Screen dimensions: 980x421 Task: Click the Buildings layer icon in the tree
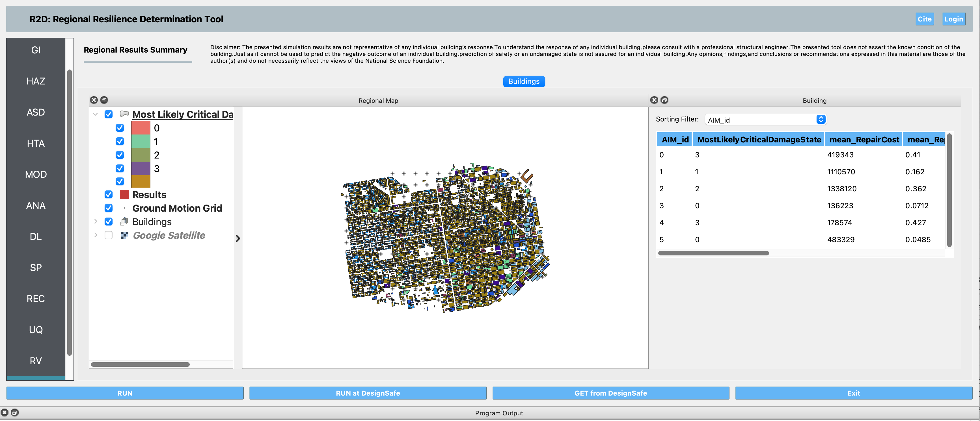click(124, 221)
